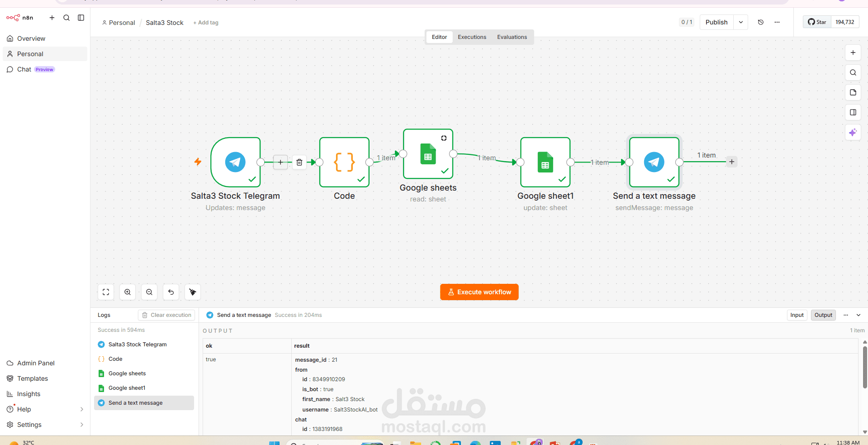
Task: Reset canvas zoom
Action: (171, 292)
